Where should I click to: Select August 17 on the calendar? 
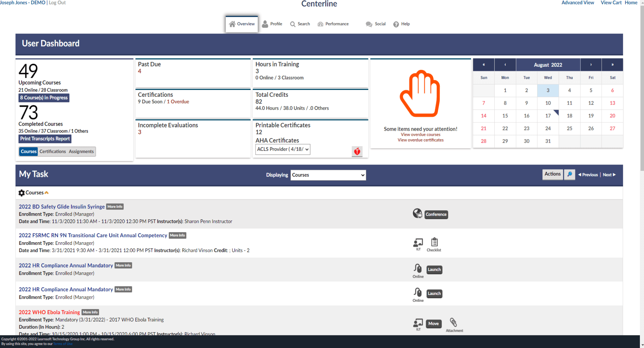point(548,116)
